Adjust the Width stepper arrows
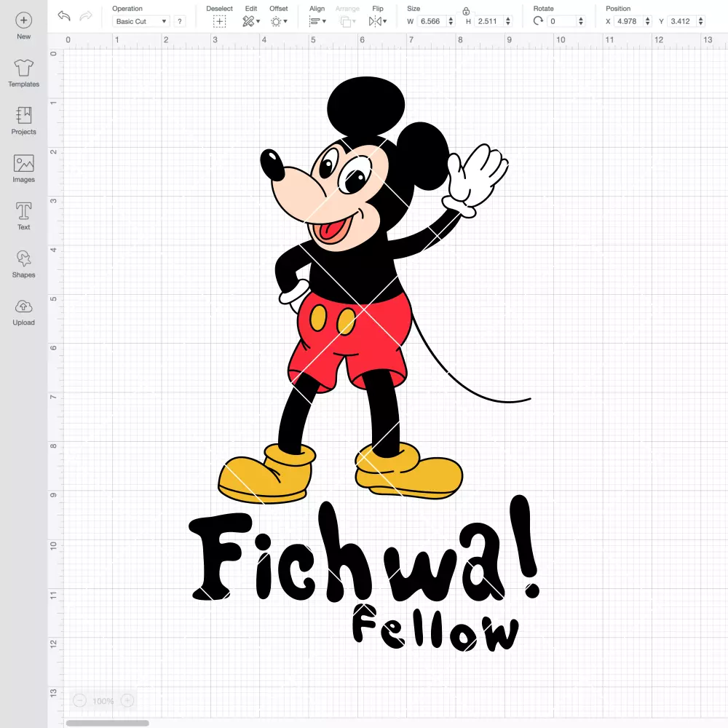This screenshot has height=728, width=728. click(451, 21)
